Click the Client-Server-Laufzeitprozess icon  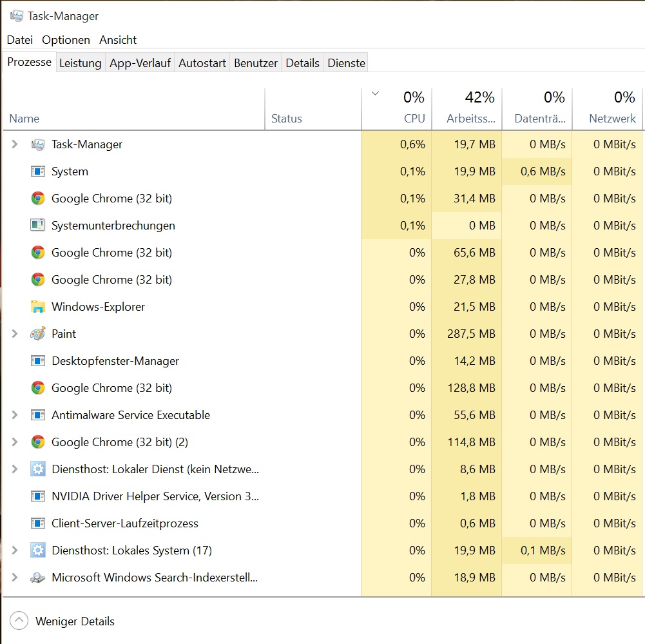pyautogui.click(x=38, y=523)
